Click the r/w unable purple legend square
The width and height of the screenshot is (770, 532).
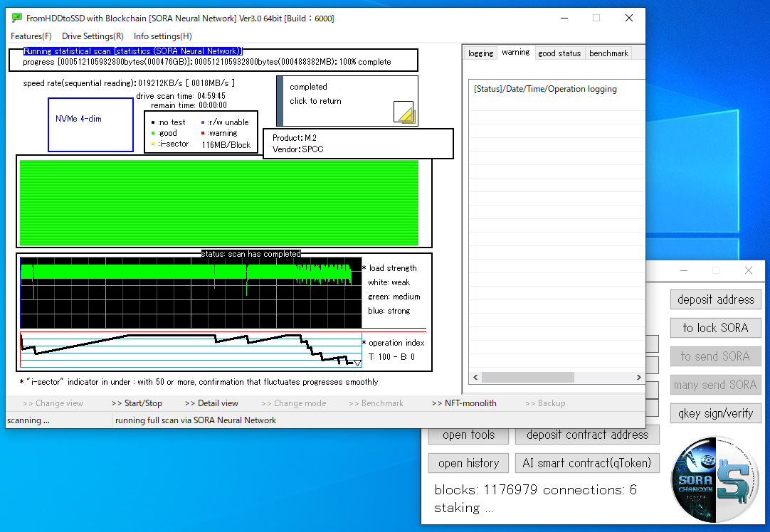click(203, 122)
